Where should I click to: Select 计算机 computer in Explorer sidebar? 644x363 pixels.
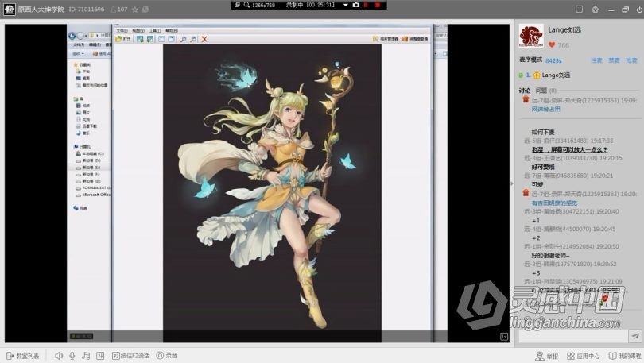pyautogui.click(x=82, y=146)
